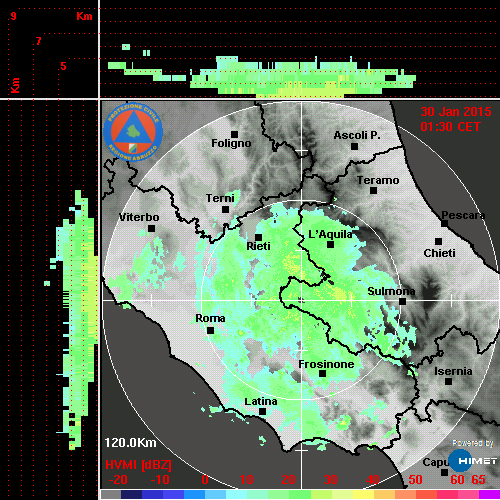Click the 'Roma' city label
This screenshot has height=500, width=500.
coord(210,318)
